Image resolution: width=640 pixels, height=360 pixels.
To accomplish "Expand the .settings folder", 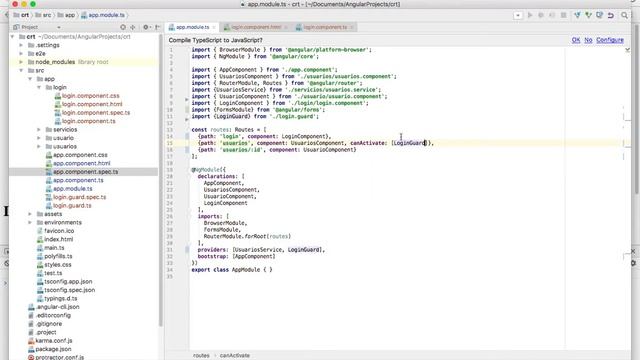I will pos(21,45).
